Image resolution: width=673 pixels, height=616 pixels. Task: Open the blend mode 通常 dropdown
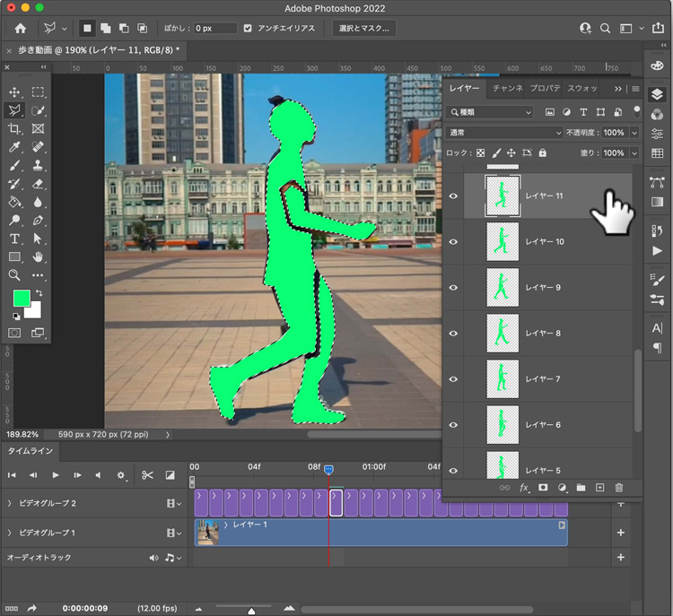[x=504, y=133]
